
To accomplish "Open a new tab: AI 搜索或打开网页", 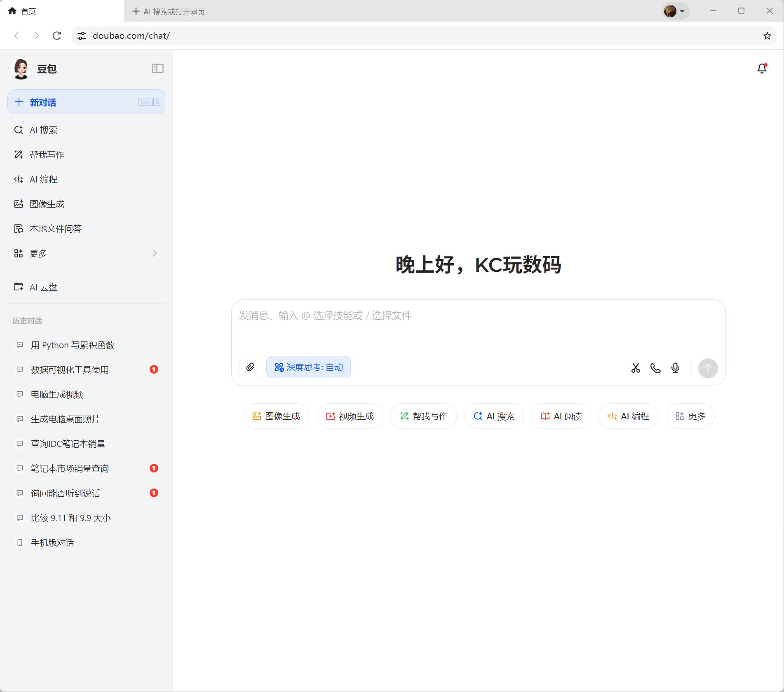I will (x=168, y=12).
